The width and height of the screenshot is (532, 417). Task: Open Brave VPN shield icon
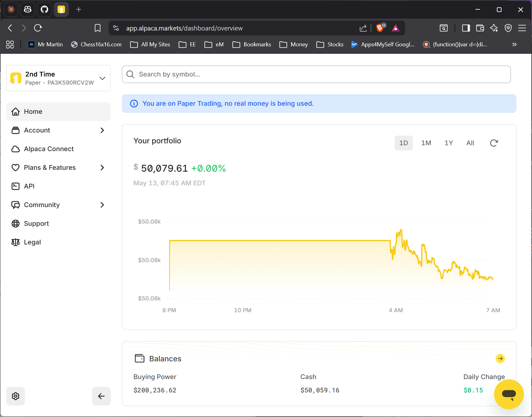[x=508, y=28]
